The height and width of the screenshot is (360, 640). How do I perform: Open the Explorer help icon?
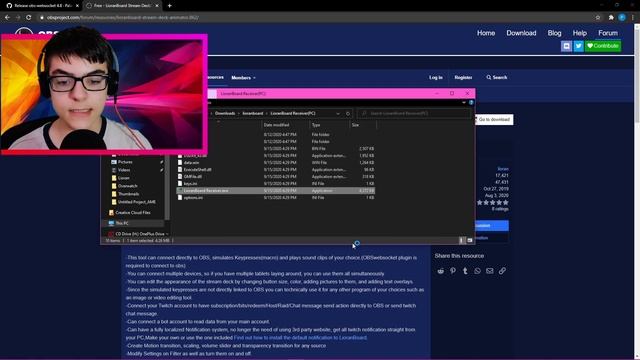(x=471, y=102)
